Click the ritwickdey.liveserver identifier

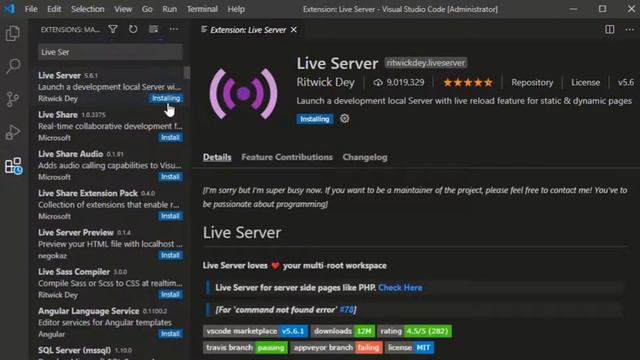coord(426,63)
